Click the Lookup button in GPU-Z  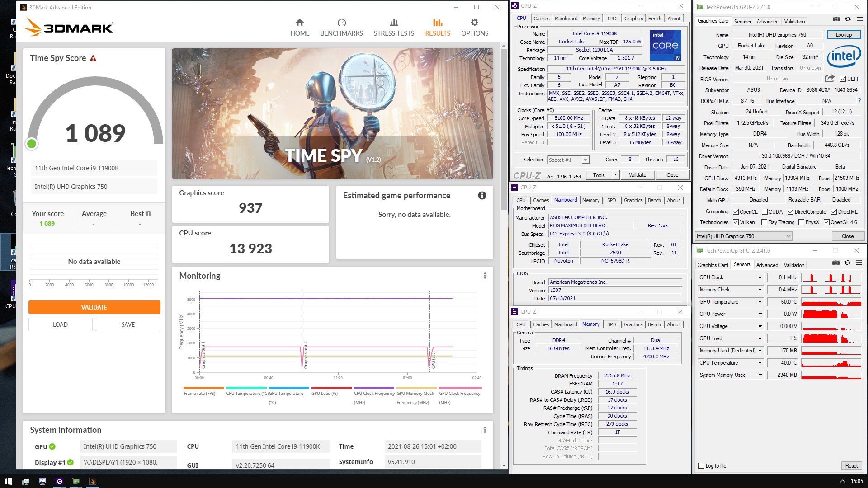click(x=844, y=35)
